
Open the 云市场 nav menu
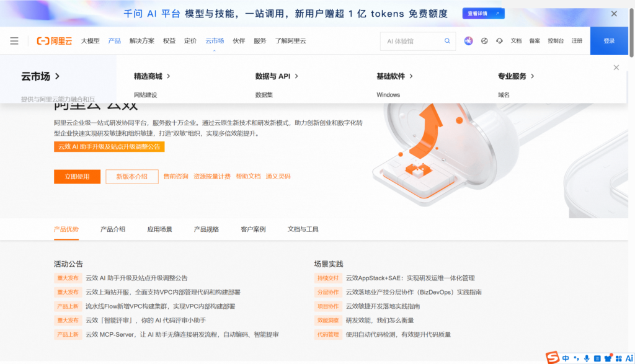[215, 41]
